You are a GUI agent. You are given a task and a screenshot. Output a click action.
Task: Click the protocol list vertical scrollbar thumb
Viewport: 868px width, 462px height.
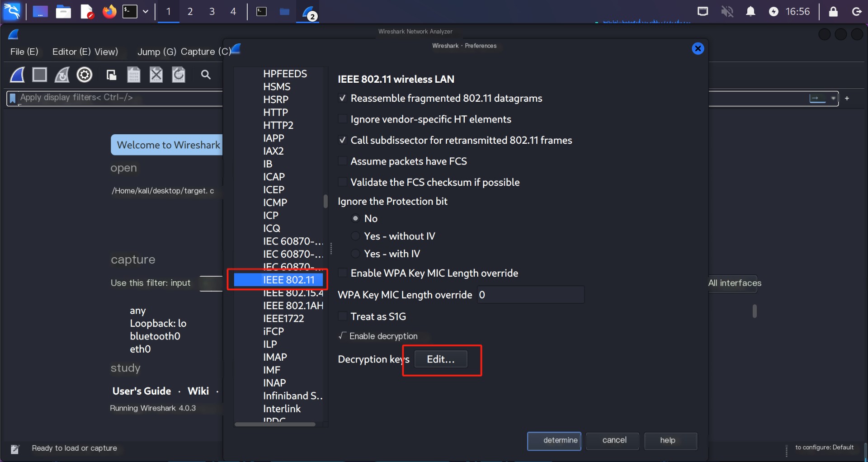[325, 201]
